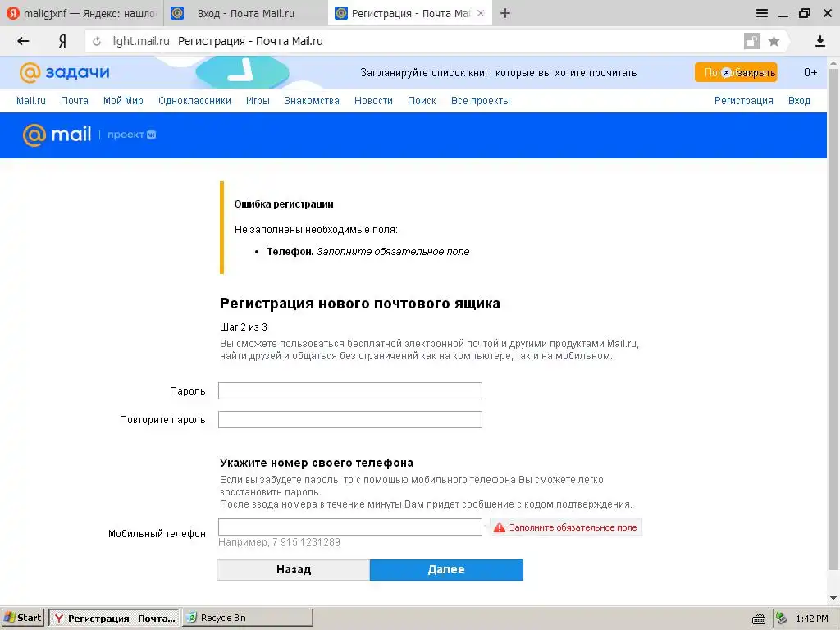The width and height of the screenshot is (840, 630).
Task: Click the Заполните обязательное поле red message
Action: tap(573, 527)
